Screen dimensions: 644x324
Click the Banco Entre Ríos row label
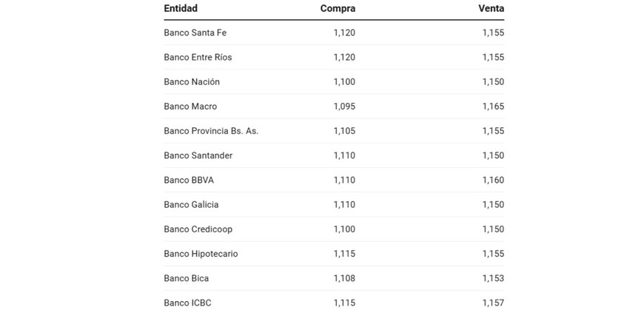coord(198,57)
